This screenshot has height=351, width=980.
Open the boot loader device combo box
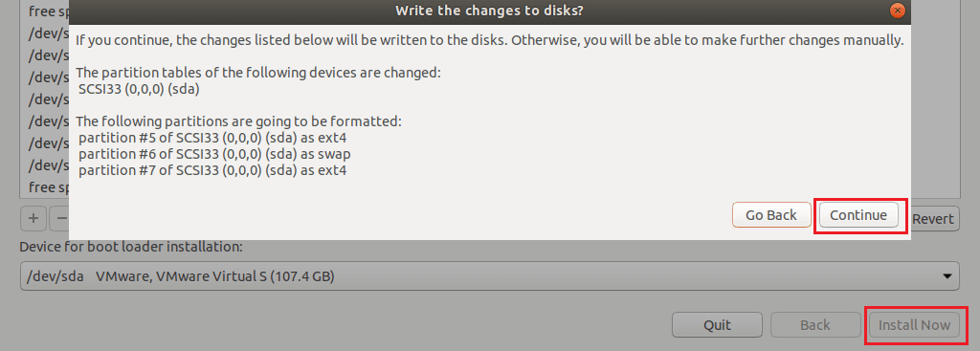(x=489, y=276)
